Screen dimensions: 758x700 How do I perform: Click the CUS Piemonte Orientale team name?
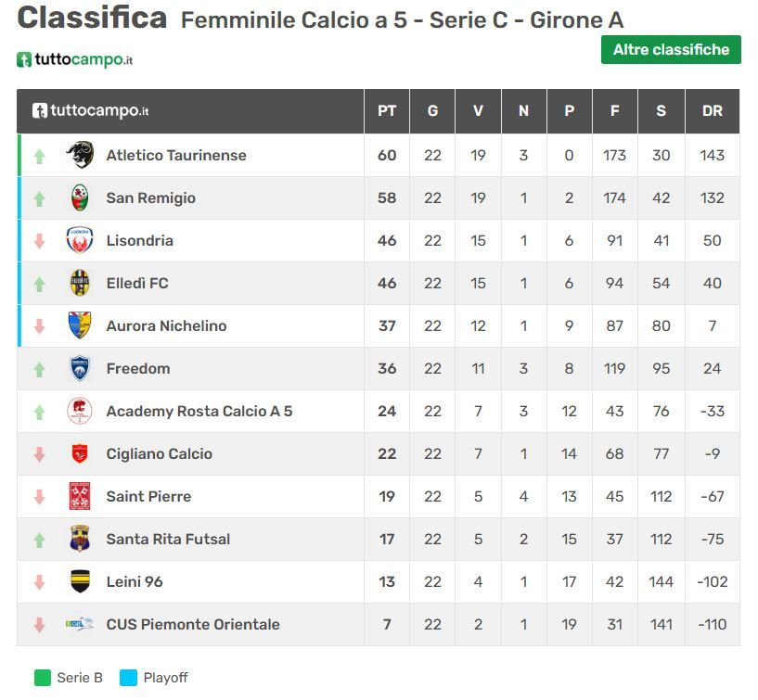(192, 625)
